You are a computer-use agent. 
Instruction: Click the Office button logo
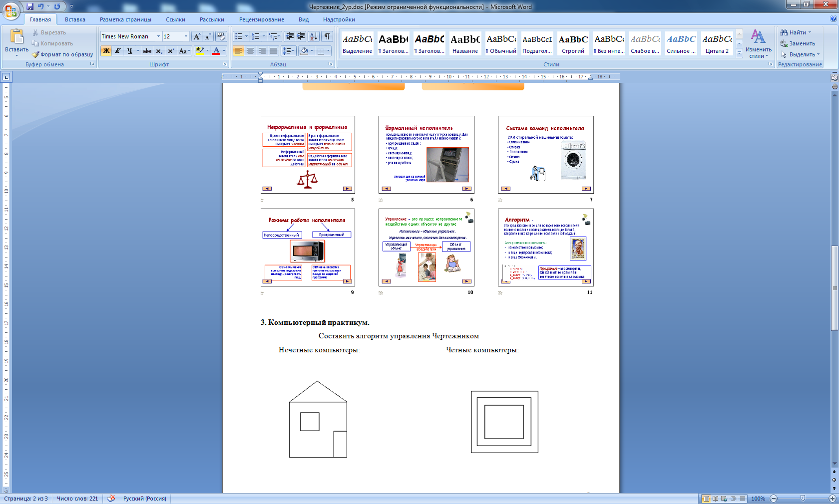click(x=11, y=10)
